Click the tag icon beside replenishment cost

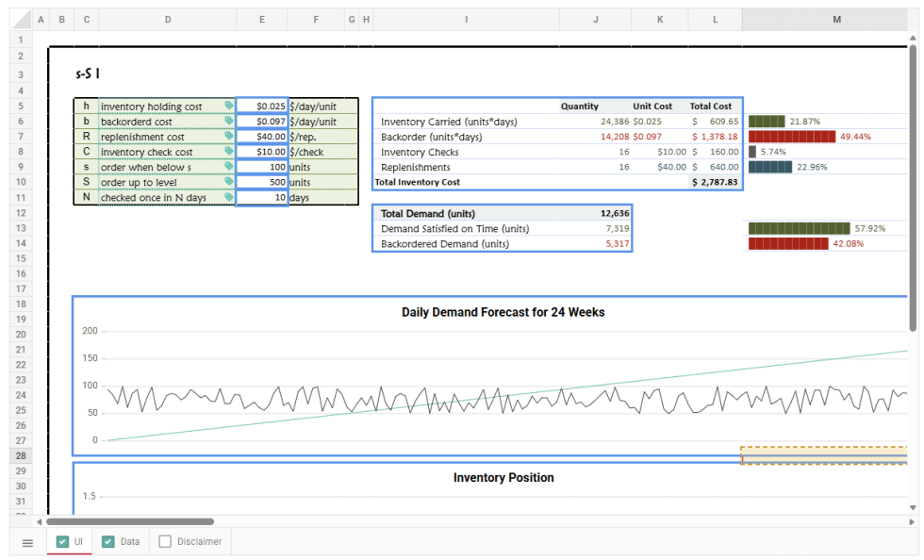[228, 136]
